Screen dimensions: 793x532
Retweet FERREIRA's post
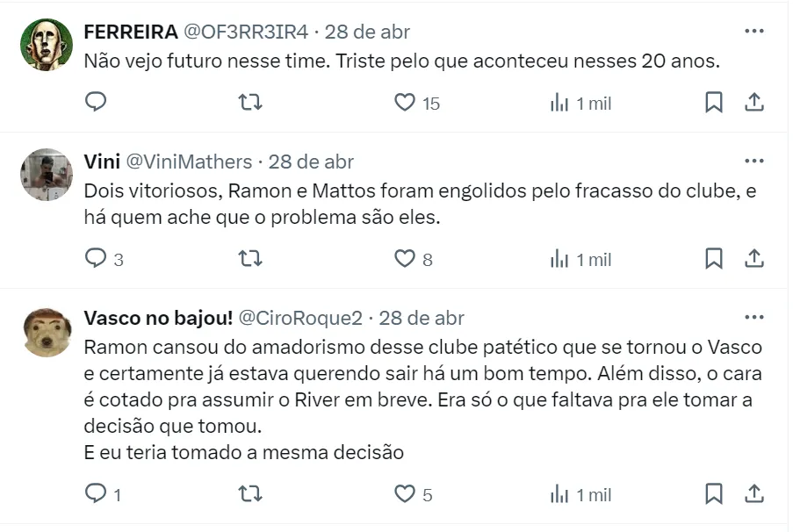[250, 103]
